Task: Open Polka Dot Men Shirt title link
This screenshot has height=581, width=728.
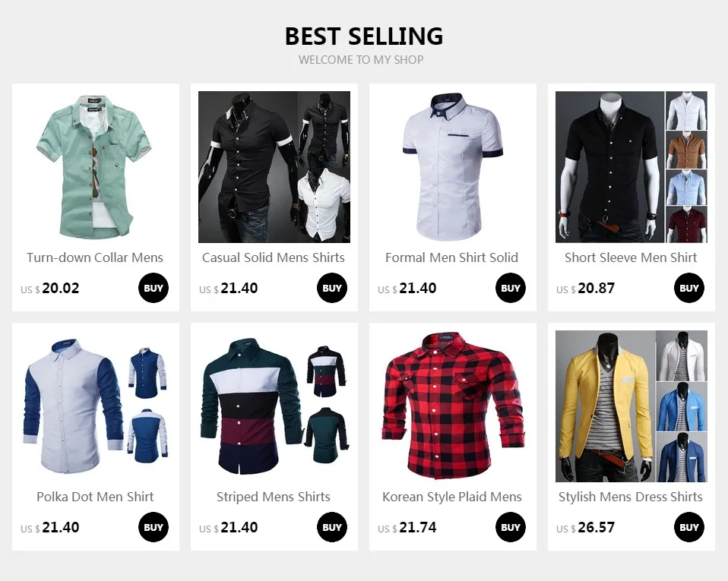Action: pyautogui.click(x=95, y=497)
